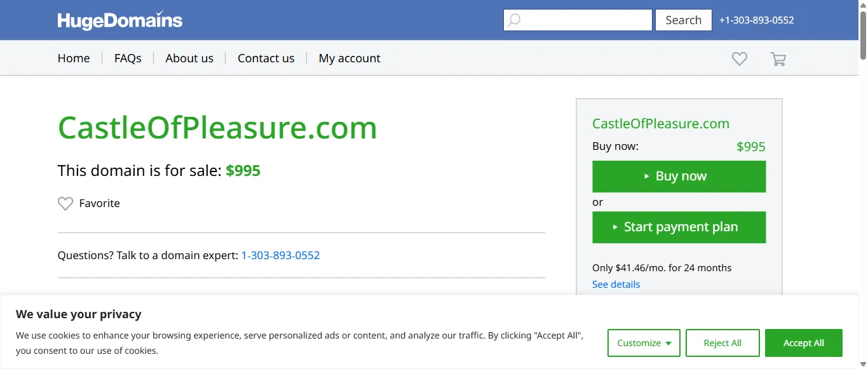Viewport: 868px width, 369px height.
Task: Accept All cookies
Action: click(x=803, y=343)
